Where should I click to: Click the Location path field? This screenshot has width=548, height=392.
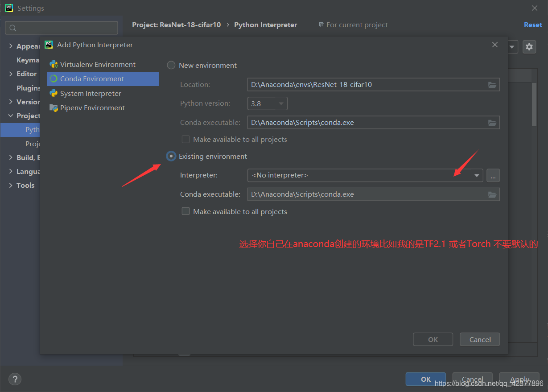click(x=374, y=84)
